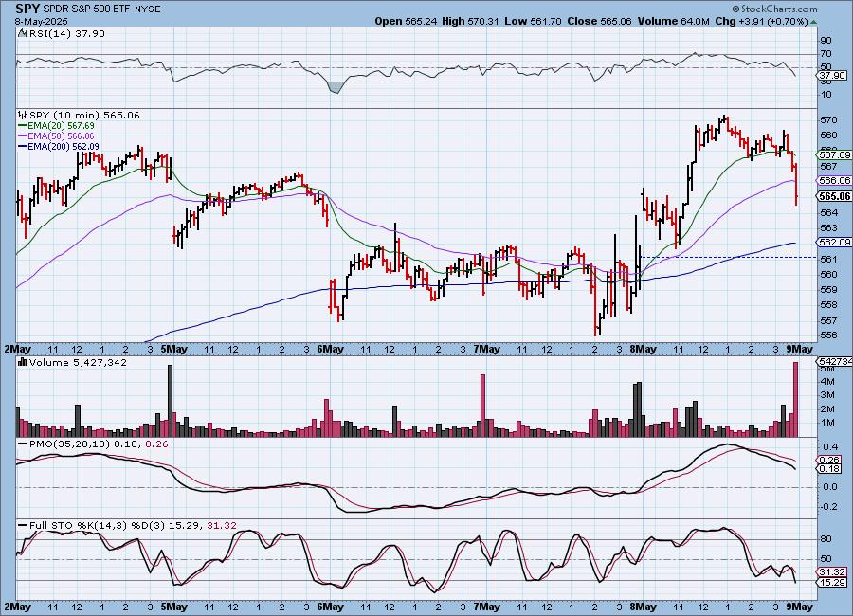This screenshot has height=616, width=853.
Task: Click the 556 label on the price axis
Action: coord(828,335)
